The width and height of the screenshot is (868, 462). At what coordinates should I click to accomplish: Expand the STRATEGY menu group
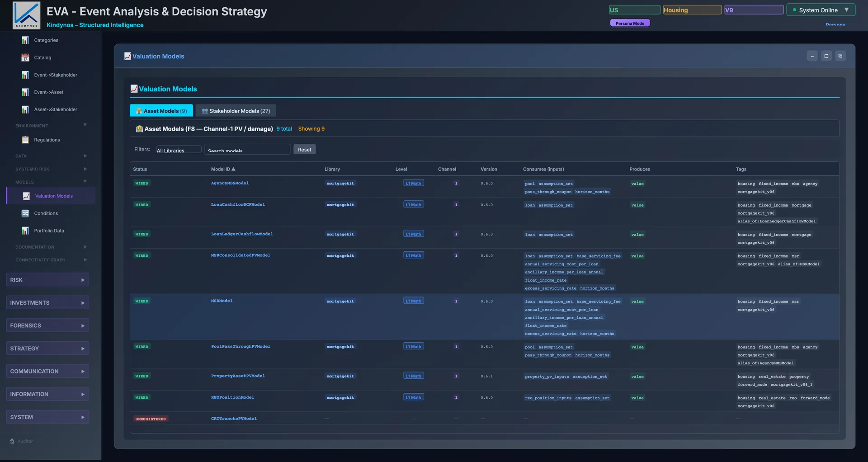coord(47,349)
